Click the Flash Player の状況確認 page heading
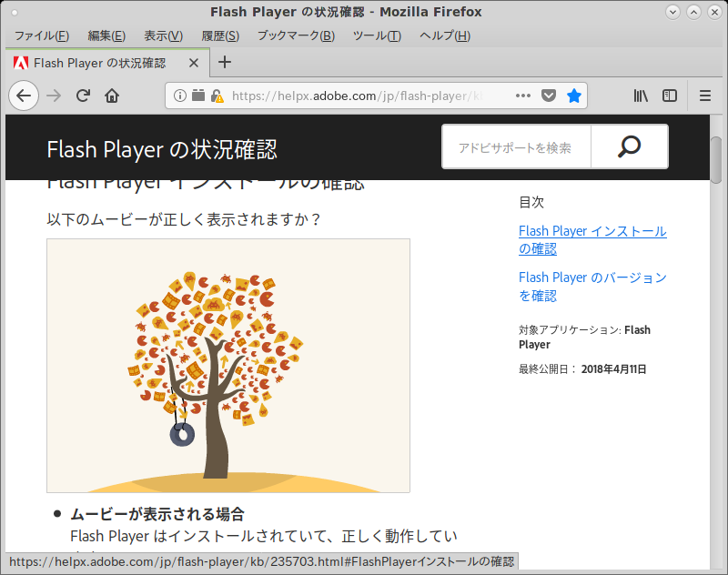Image resolution: width=728 pixels, height=575 pixels. (162, 149)
